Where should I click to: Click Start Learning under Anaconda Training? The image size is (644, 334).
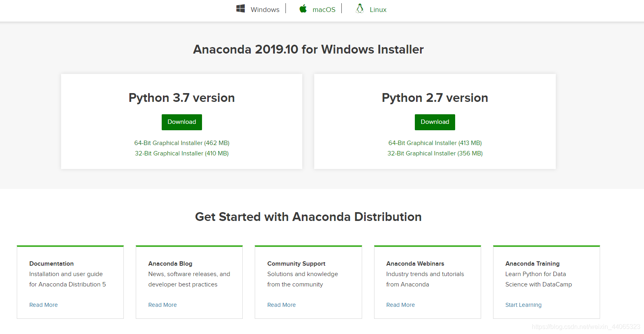523,305
